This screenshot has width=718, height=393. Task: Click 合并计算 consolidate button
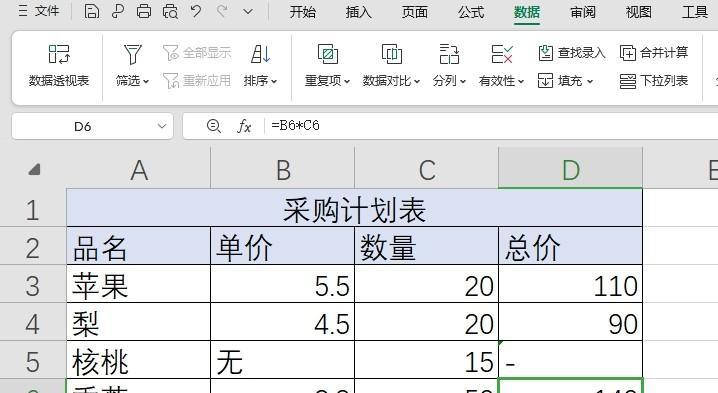click(654, 53)
